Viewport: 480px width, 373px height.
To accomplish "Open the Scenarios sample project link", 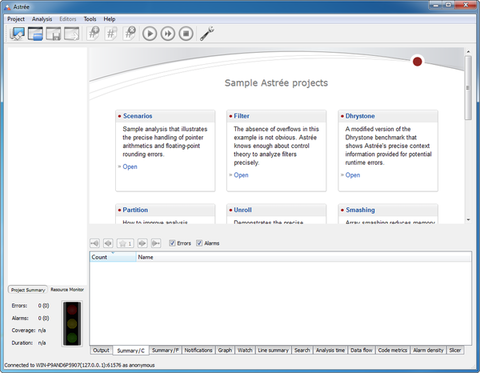I will 130,167.
